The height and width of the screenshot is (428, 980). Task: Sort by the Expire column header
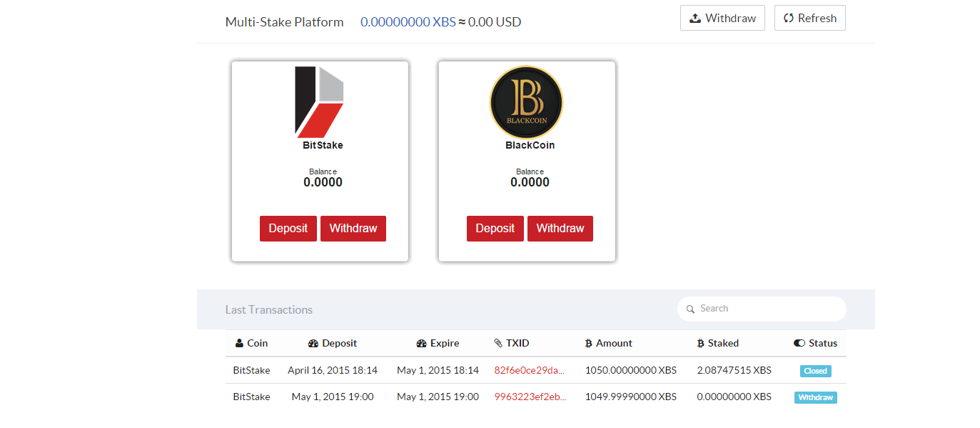[x=438, y=343]
